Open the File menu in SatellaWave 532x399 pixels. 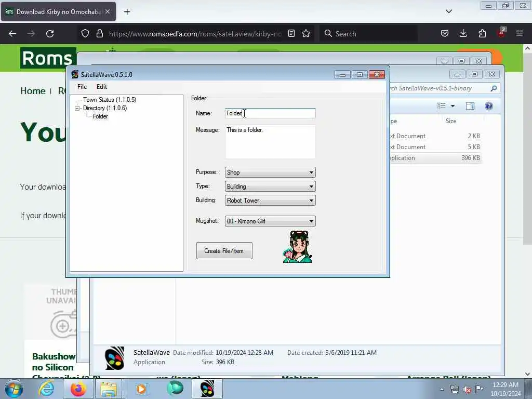click(82, 87)
